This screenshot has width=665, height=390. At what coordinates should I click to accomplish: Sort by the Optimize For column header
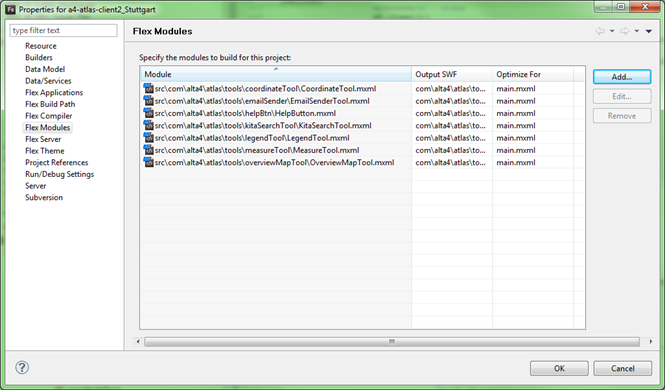pos(533,74)
